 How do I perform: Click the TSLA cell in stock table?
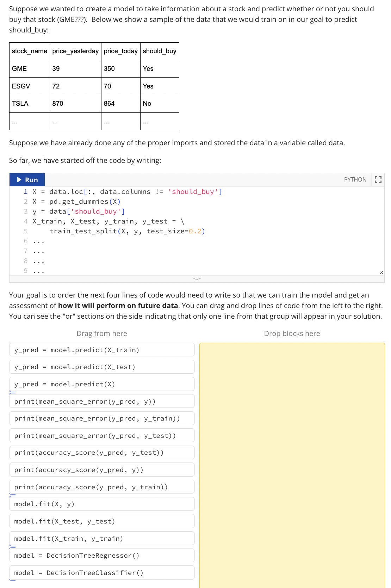coord(30,104)
